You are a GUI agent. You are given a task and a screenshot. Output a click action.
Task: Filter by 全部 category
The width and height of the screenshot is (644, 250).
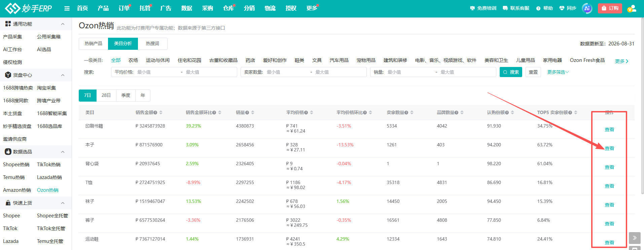(x=116, y=60)
